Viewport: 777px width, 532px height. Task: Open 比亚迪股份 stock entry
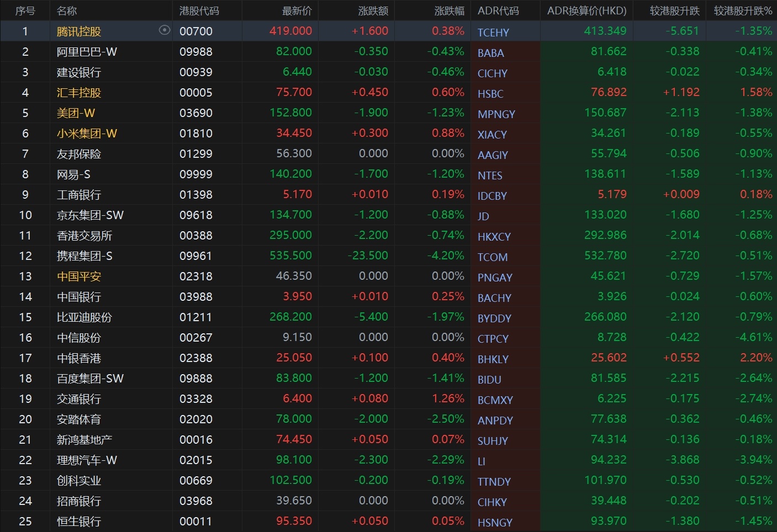(84, 317)
